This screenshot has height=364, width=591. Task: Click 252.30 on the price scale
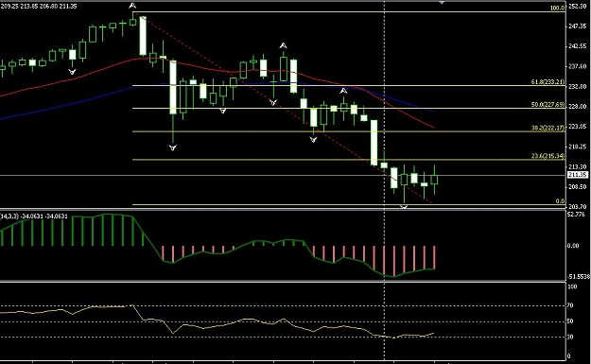(578, 7)
